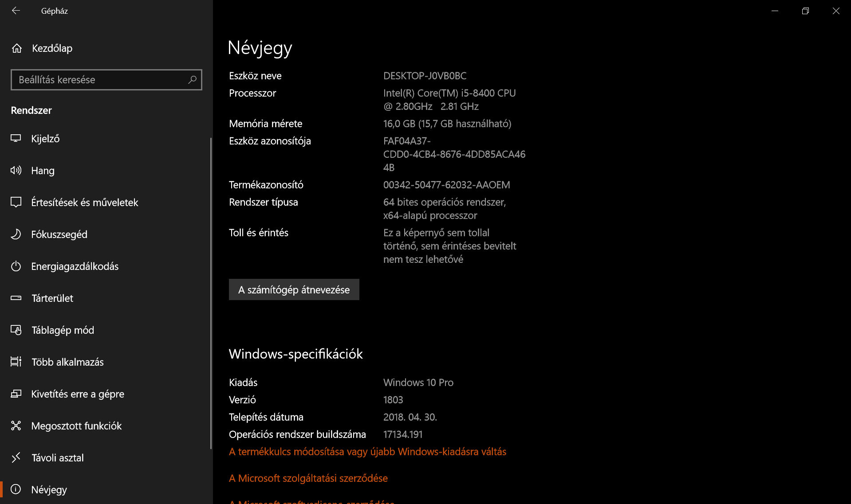Click device name DESKTOP-J0VB0BC
The height and width of the screenshot is (504, 851).
425,76
